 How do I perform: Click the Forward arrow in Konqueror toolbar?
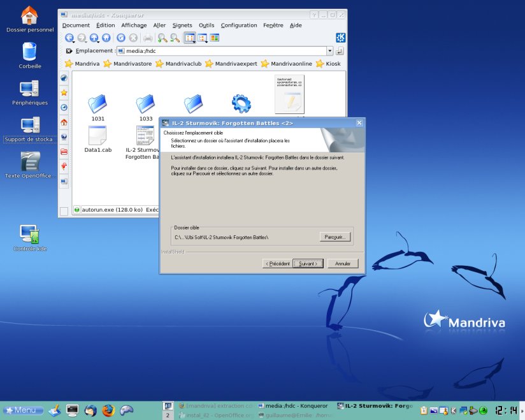click(x=82, y=38)
